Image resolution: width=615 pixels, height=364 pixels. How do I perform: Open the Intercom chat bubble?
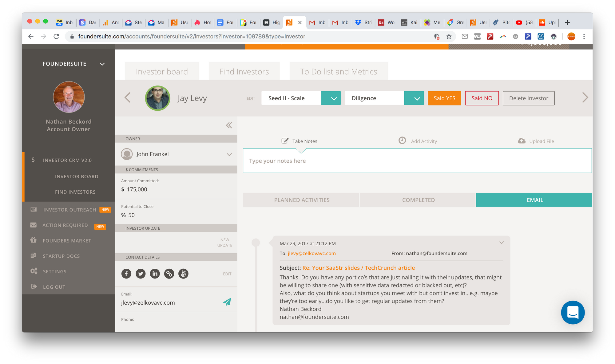tap(573, 312)
